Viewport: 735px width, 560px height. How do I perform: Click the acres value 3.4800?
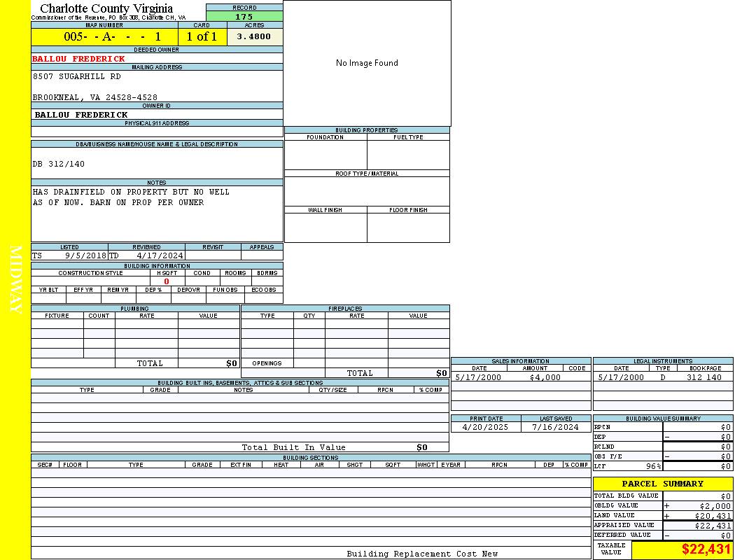[x=253, y=36]
